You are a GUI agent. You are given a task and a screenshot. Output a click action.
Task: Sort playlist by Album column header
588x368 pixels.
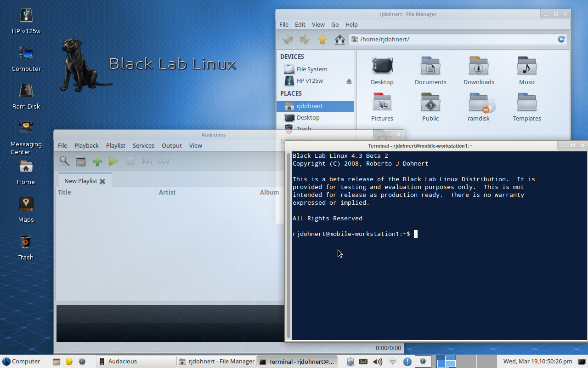tap(271, 192)
